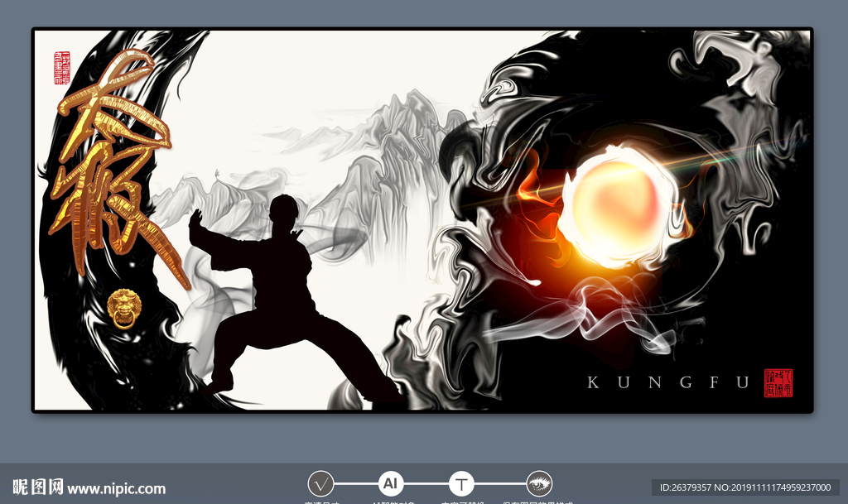Click the KUNGFU text on the poster

click(668, 382)
